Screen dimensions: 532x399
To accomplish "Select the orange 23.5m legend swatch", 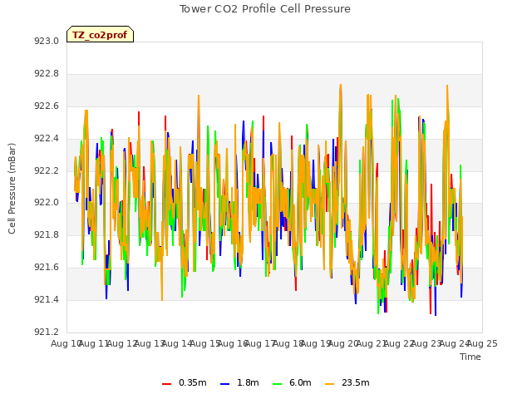I will [x=330, y=384].
